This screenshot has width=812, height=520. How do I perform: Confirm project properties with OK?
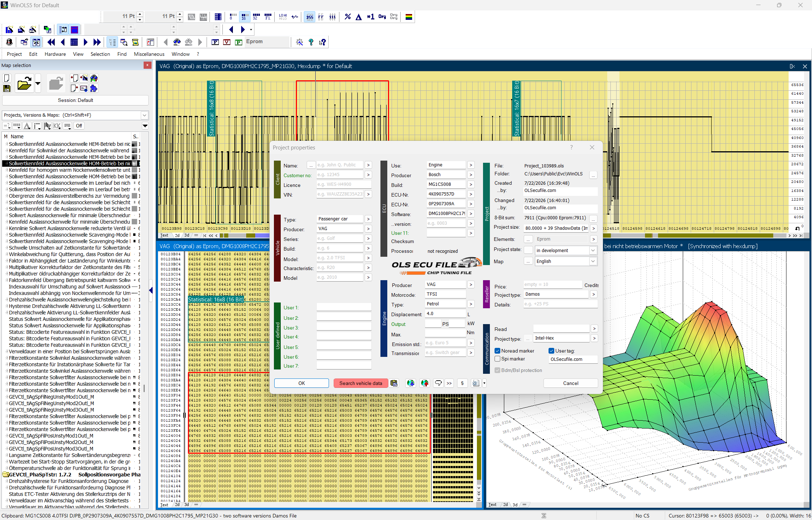point(302,383)
